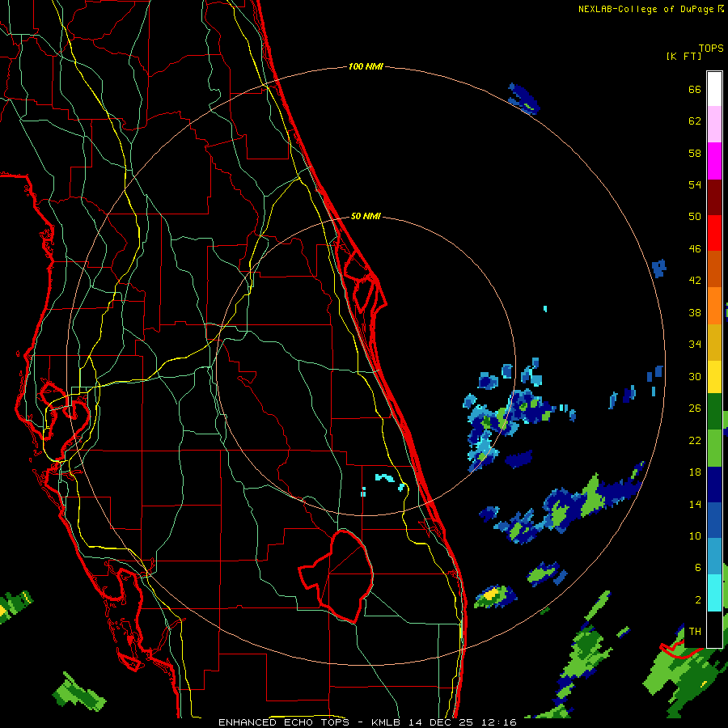Click the "12:16" time stamp
This screenshot has width=728, height=728.
(500, 722)
